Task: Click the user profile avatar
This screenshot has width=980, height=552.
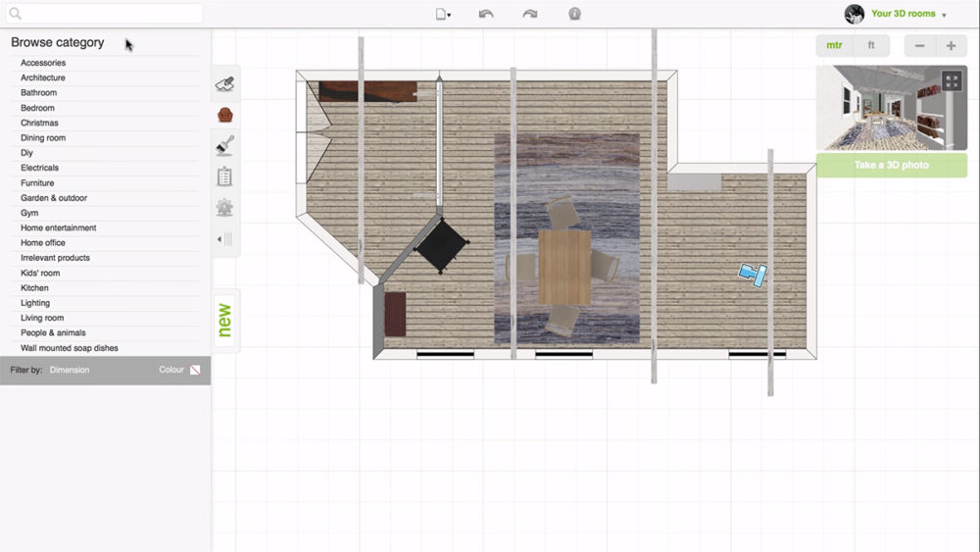Action: 854,14
